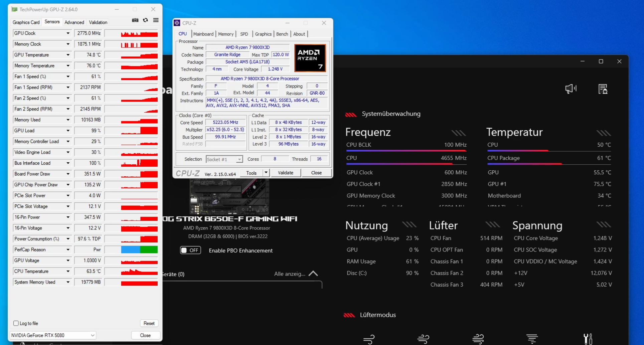This screenshot has height=345, width=644.
Task: Click the CPU-Z title bar app icon
Action: (177, 23)
